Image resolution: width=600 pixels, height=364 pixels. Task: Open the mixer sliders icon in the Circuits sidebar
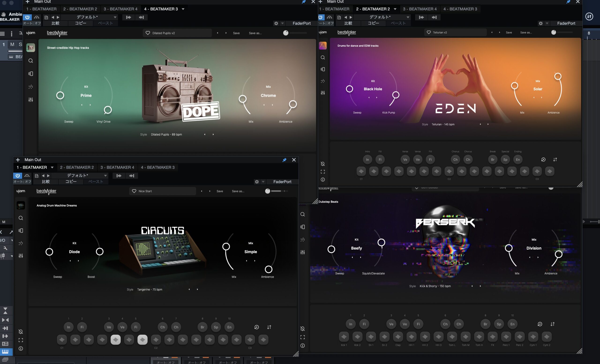coord(21,256)
